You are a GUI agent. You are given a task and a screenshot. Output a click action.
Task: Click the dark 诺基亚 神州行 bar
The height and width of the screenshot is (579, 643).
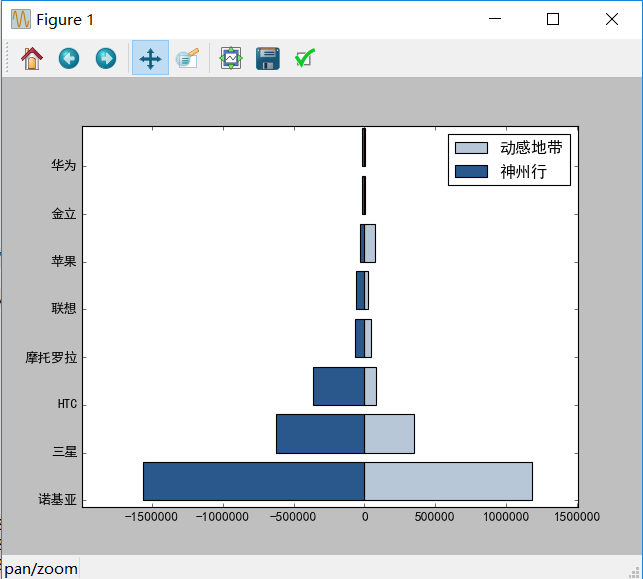[x=254, y=481]
